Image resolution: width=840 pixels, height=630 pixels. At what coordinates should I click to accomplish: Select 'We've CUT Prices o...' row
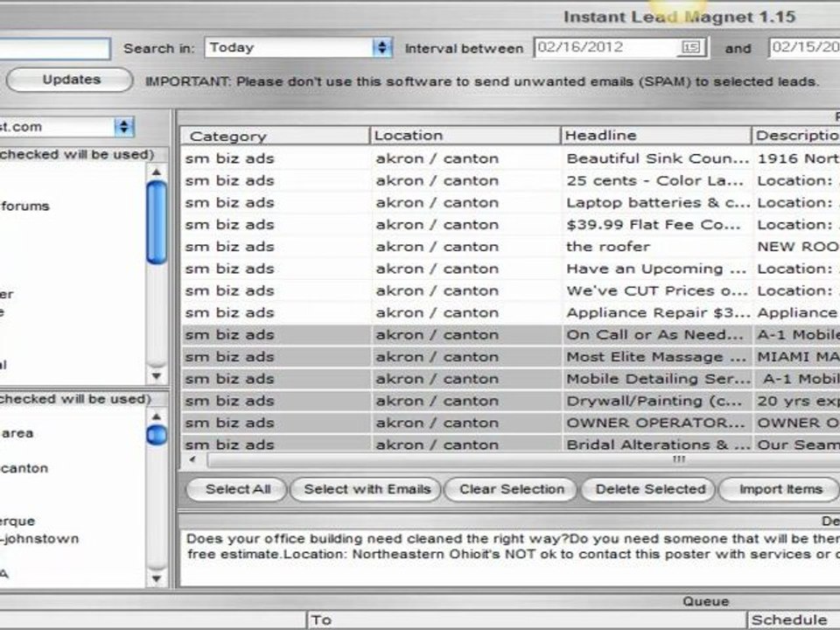pyautogui.click(x=510, y=290)
